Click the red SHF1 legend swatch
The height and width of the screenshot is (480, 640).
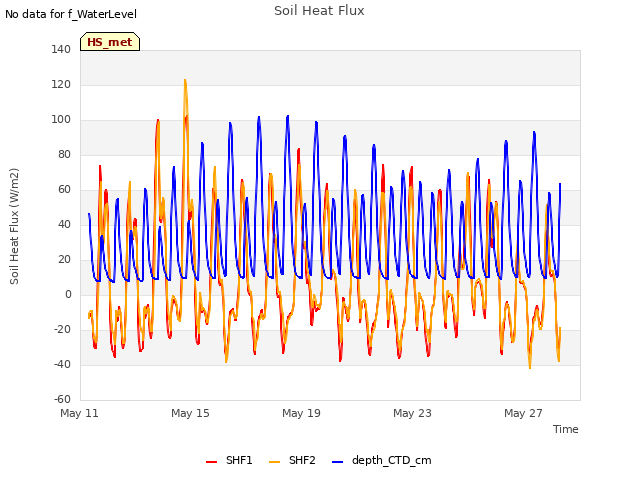point(211,462)
